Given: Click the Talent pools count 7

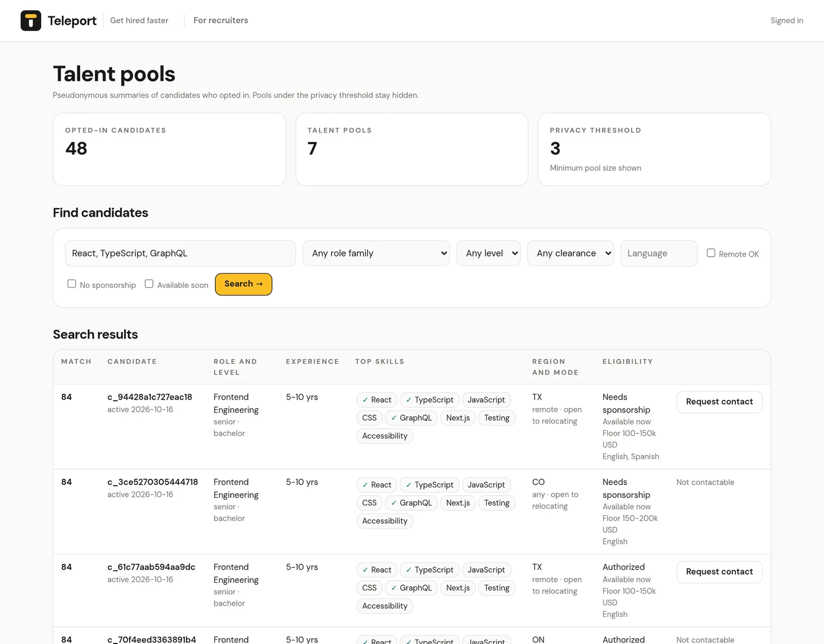Looking at the screenshot, I should (313, 148).
